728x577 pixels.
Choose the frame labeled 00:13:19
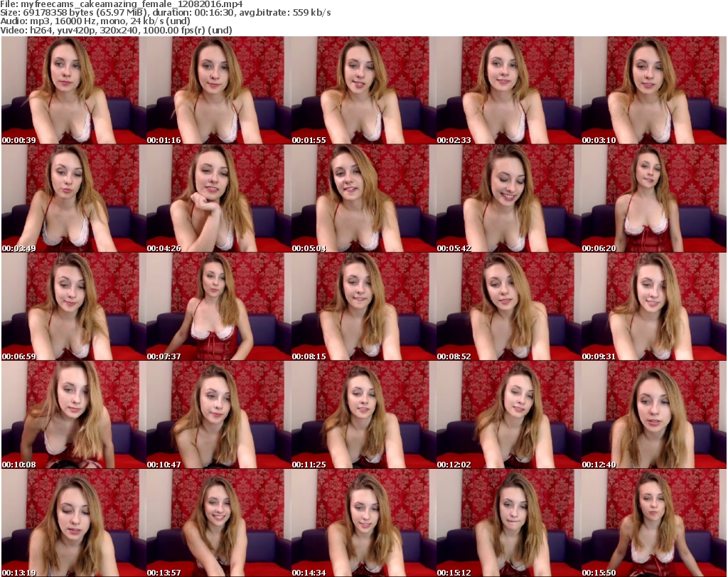(x=74, y=523)
